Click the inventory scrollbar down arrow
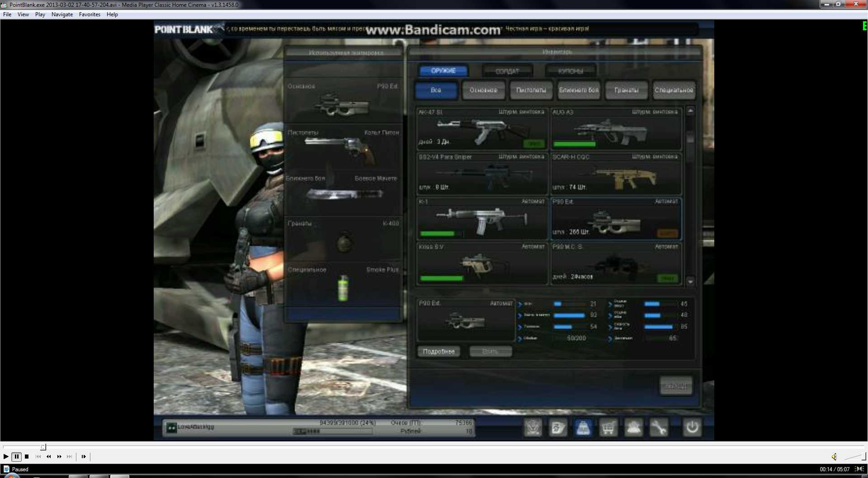Screen dimensions: 868x478 click(690, 281)
